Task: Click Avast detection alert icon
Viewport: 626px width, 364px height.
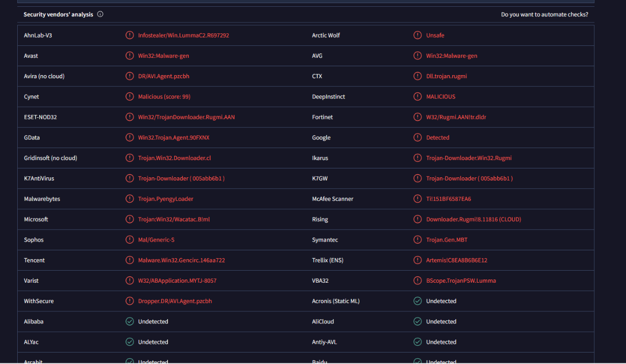Action: pos(130,56)
